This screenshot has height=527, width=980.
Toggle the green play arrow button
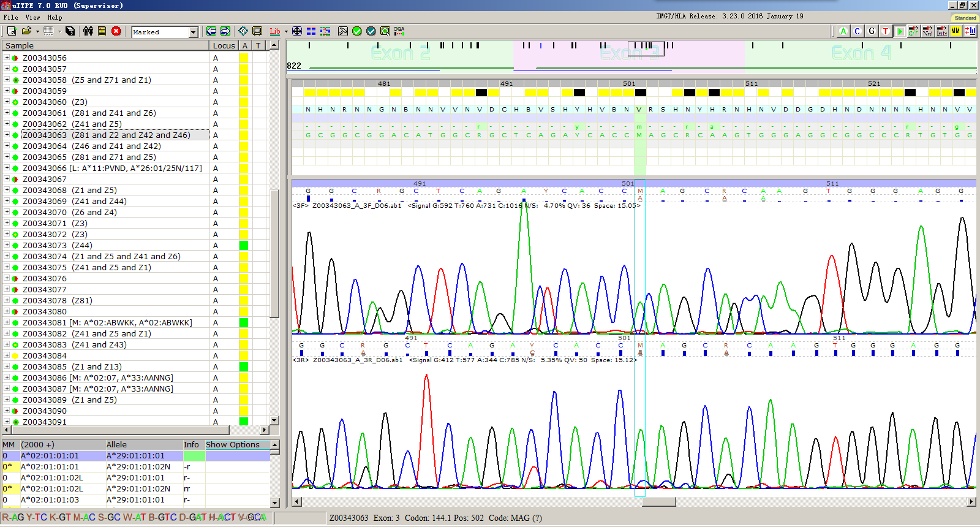(x=900, y=31)
